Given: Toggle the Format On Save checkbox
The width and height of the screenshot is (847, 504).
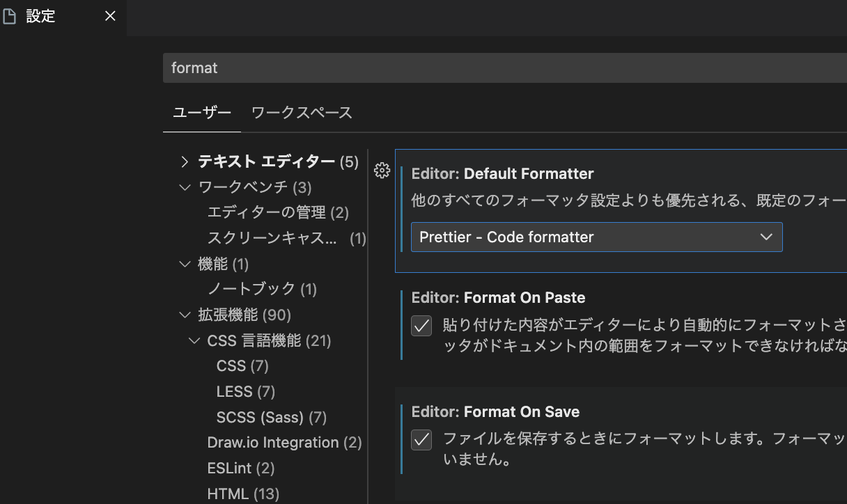Looking at the screenshot, I should tap(421, 440).
